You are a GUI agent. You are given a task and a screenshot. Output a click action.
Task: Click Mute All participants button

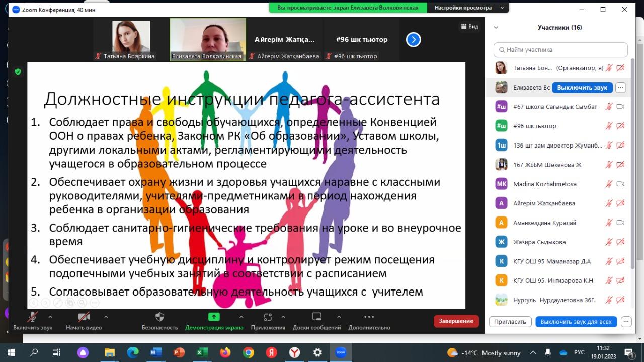point(576,322)
